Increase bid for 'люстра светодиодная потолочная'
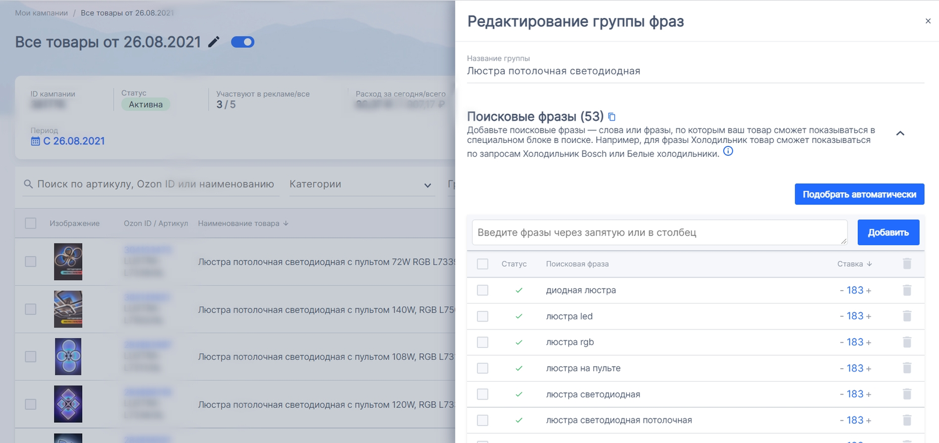This screenshot has width=939, height=443. [x=868, y=420]
